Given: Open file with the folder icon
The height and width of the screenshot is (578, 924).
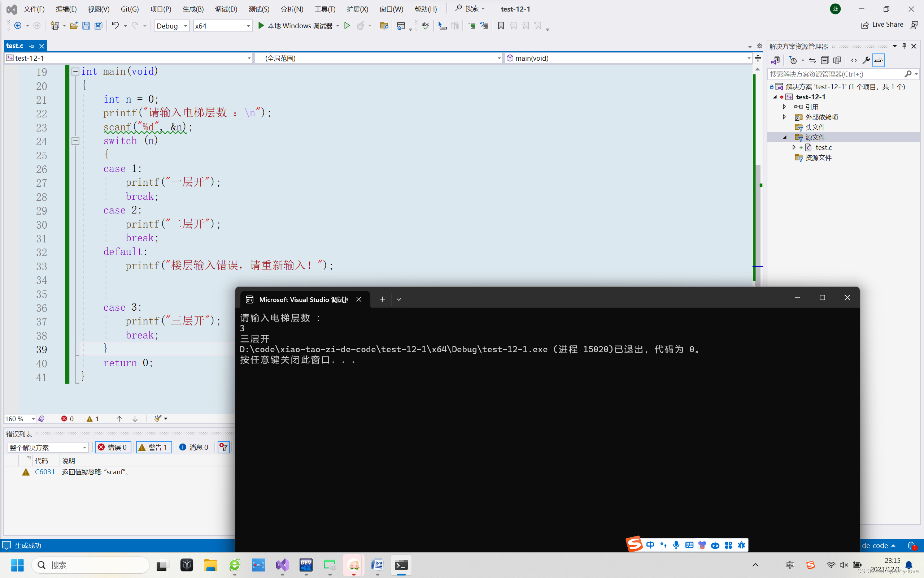Looking at the screenshot, I should click(x=74, y=26).
